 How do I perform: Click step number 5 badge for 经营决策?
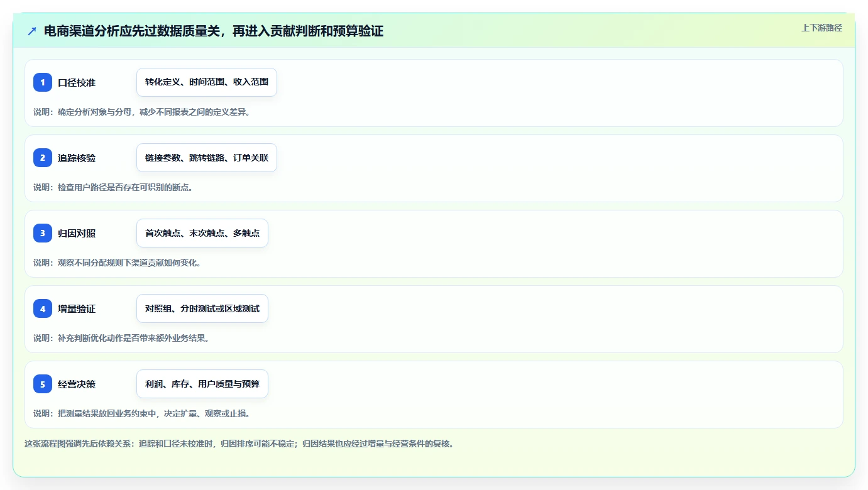[x=43, y=384]
